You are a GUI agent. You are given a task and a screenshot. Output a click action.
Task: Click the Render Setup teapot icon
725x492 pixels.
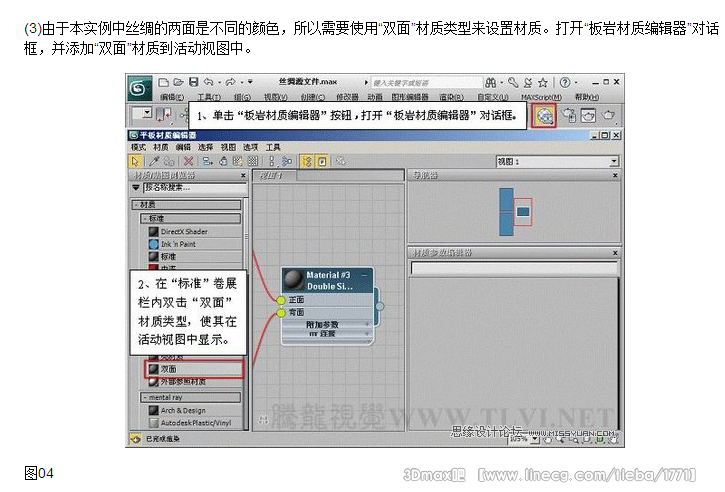pos(569,116)
